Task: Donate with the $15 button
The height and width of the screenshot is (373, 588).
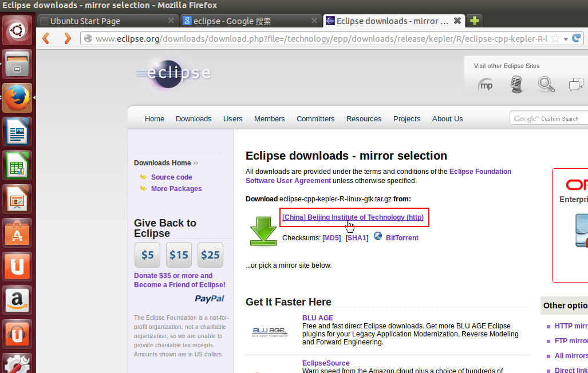Action: coord(179,255)
